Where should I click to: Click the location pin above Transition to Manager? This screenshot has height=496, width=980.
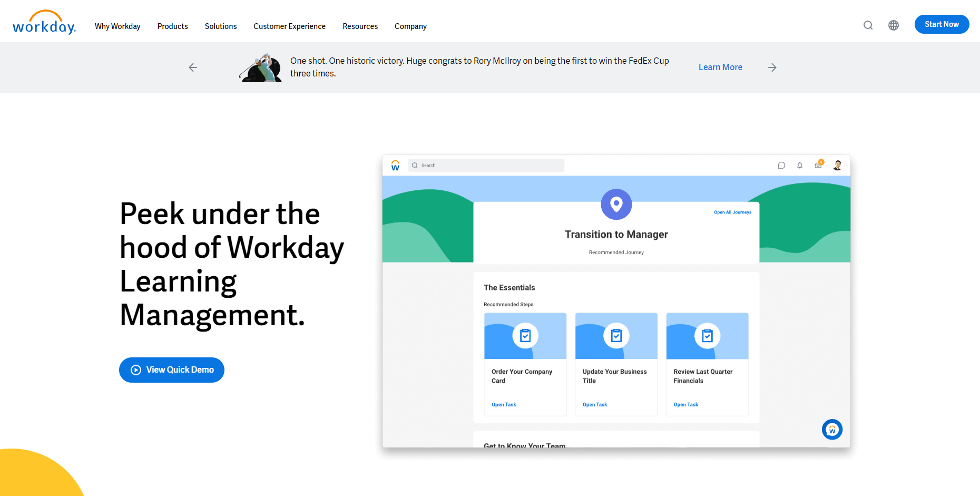(616, 205)
